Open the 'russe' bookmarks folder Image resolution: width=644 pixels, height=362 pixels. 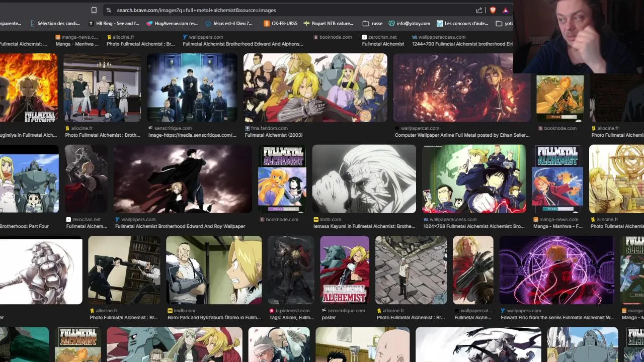[372, 23]
